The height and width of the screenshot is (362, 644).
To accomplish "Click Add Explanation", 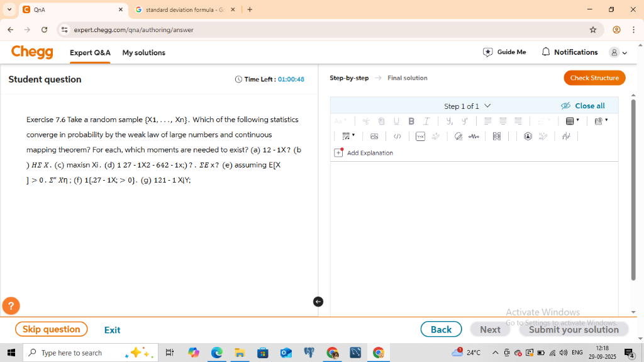I will (364, 152).
